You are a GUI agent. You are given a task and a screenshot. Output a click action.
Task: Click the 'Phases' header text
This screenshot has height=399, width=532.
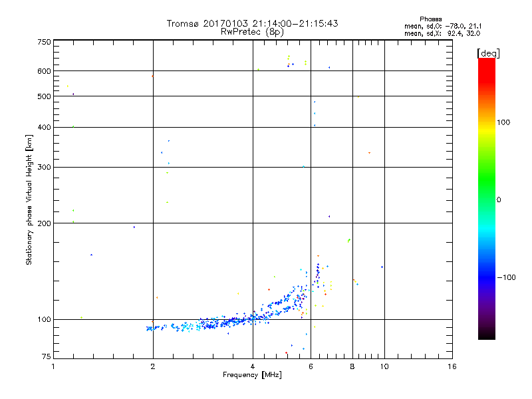click(430, 19)
